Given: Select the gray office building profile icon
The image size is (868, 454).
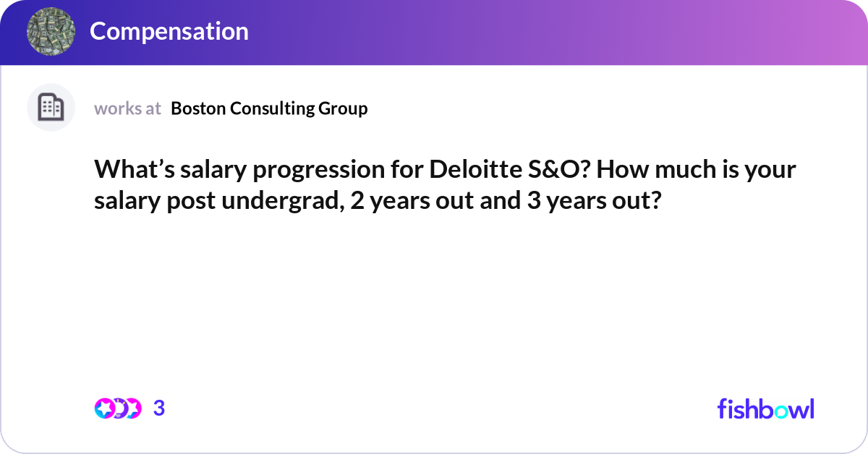Looking at the screenshot, I should pos(51,108).
